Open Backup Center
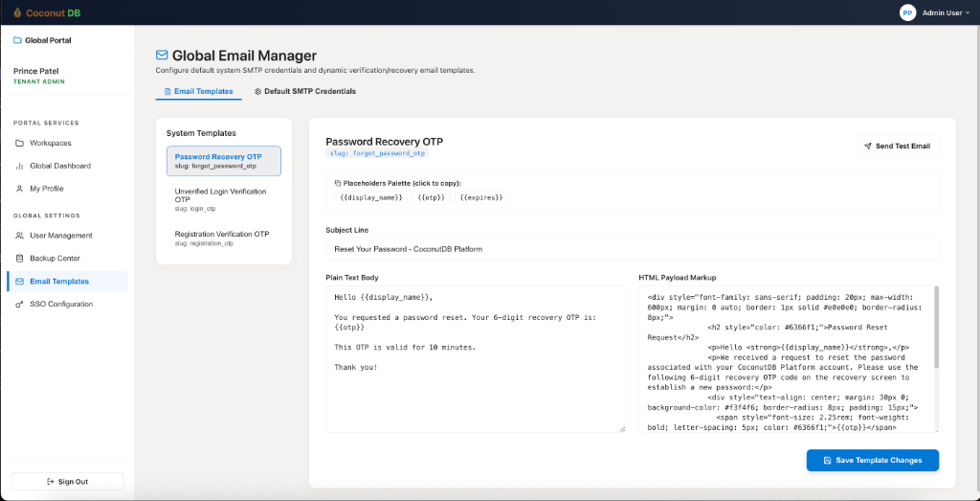Viewport: 980px width, 501px height. [68, 259]
